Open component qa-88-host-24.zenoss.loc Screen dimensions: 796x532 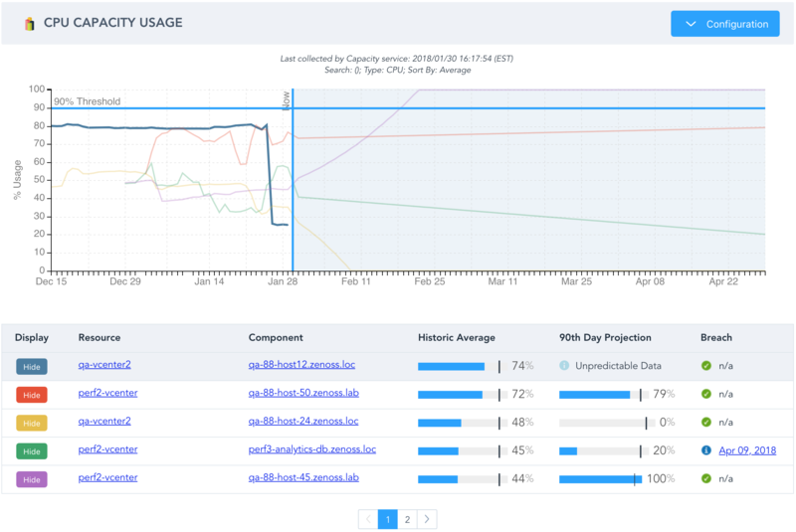tap(303, 421)
